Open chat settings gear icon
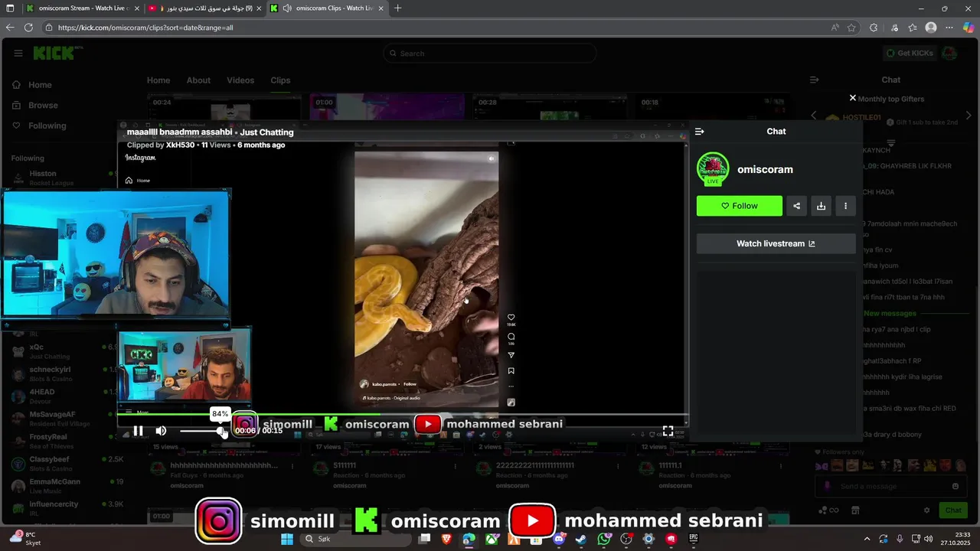980x551 pixels. coord(926,510)
